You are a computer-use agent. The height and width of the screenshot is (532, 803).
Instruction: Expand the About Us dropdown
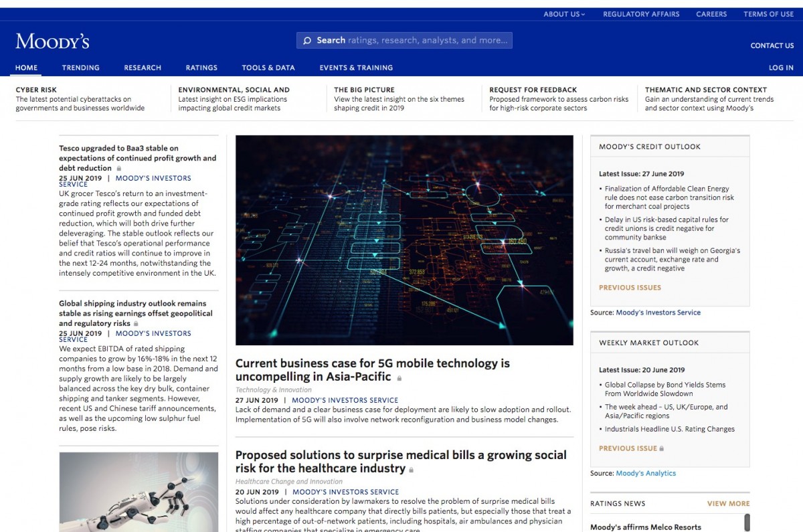pyautogui.click(x=564, y=14)
